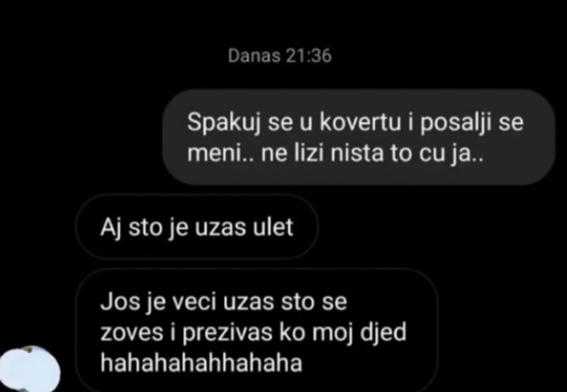Viewport: 567px width, 392px height.
Task: Tap the 'Aj sto je uzas ulet' message bubble
Action: (x=197, y=227)
